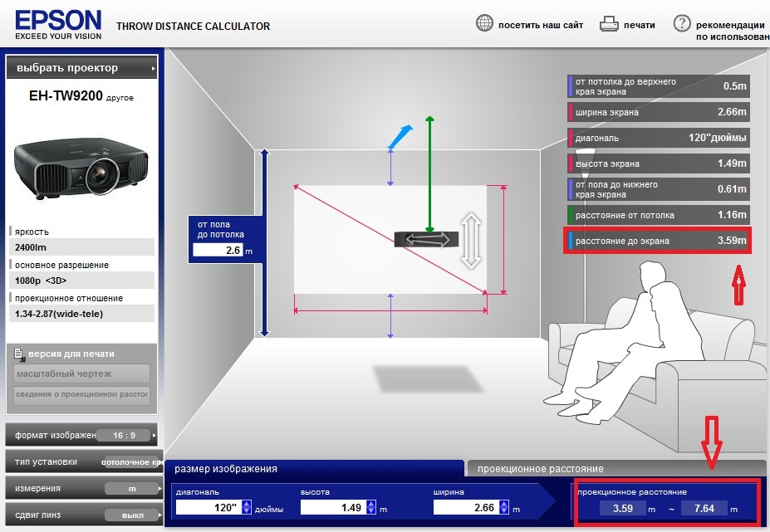Click the ширина stepper arrows
This screenshot has height=532, width=770.
504,507
